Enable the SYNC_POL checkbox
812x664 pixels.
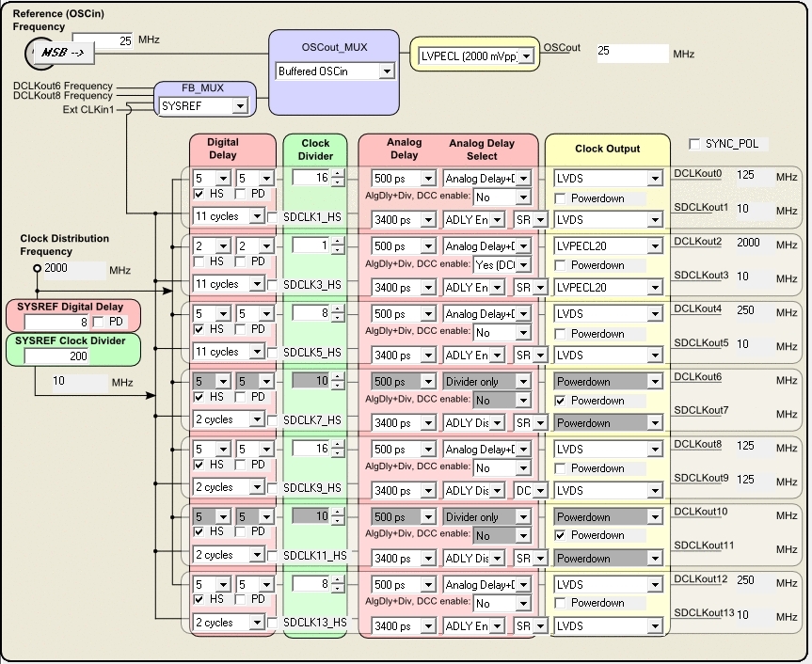click(695, 144)
